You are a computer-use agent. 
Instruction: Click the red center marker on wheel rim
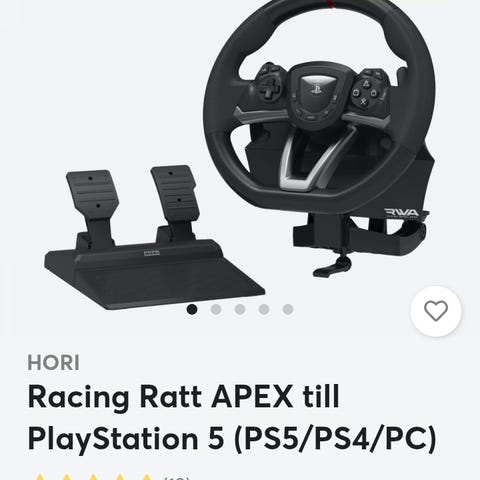331,3
